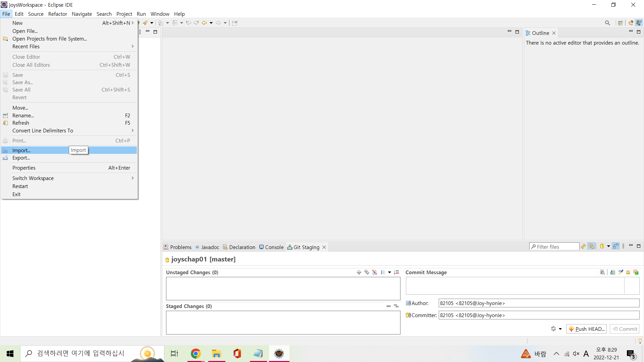This screenshot has height=362, width=644.
Task: Open the Unstaged Changes presentation dropdown arrow
Action: 389,272
